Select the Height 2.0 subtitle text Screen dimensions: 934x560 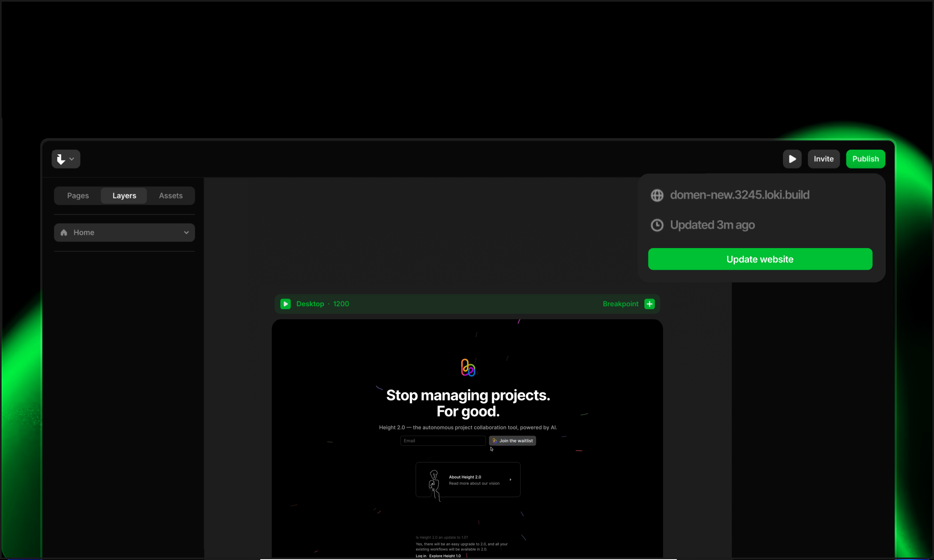pos(468,427)
